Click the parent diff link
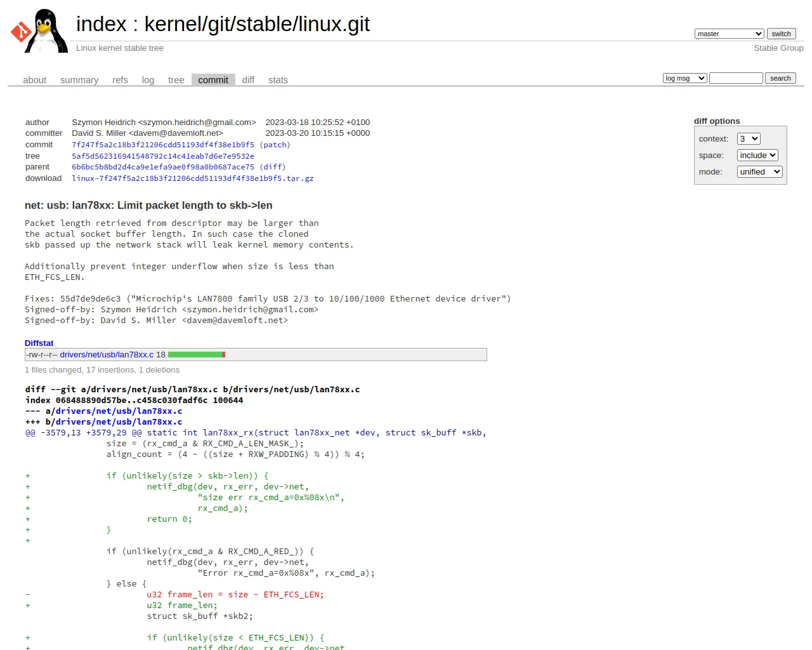The height and width of the screenshot is (650, 812). click(273, 167)
